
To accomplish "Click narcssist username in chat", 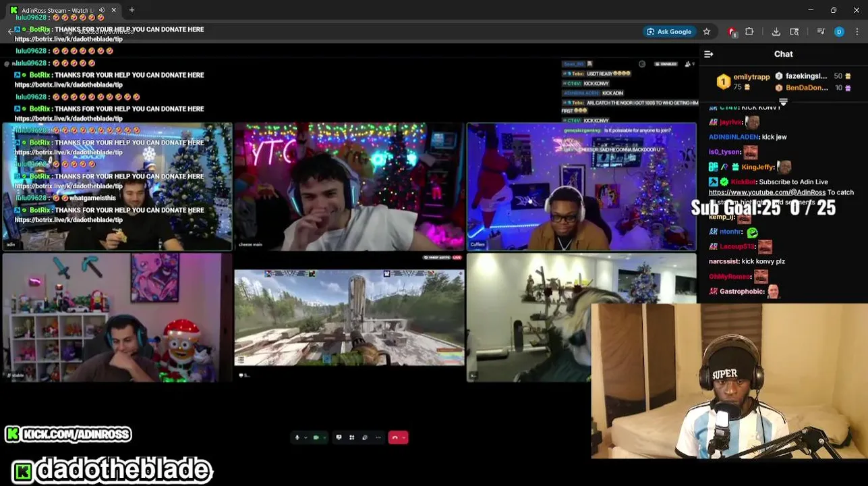I will click(724, 261).
